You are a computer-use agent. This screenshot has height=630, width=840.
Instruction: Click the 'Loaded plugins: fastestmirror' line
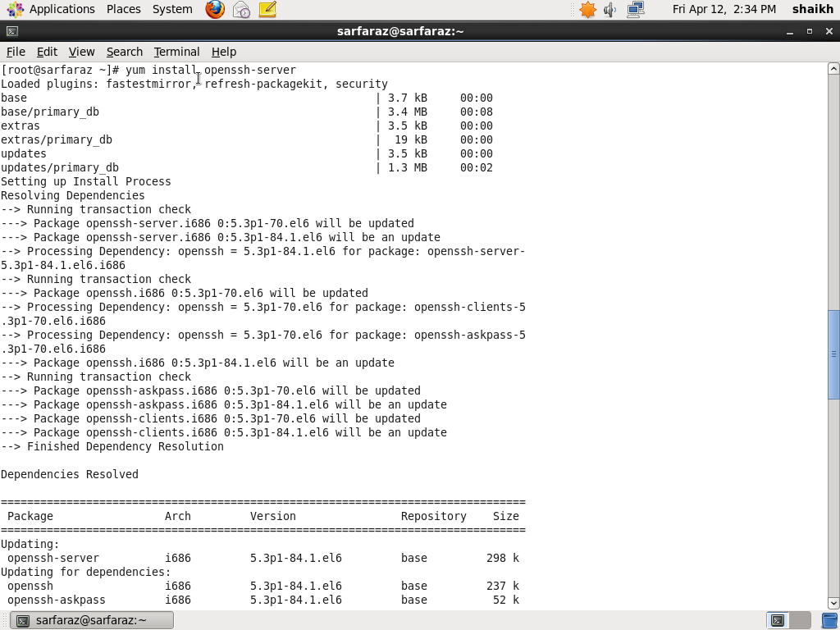click(194, 84)
